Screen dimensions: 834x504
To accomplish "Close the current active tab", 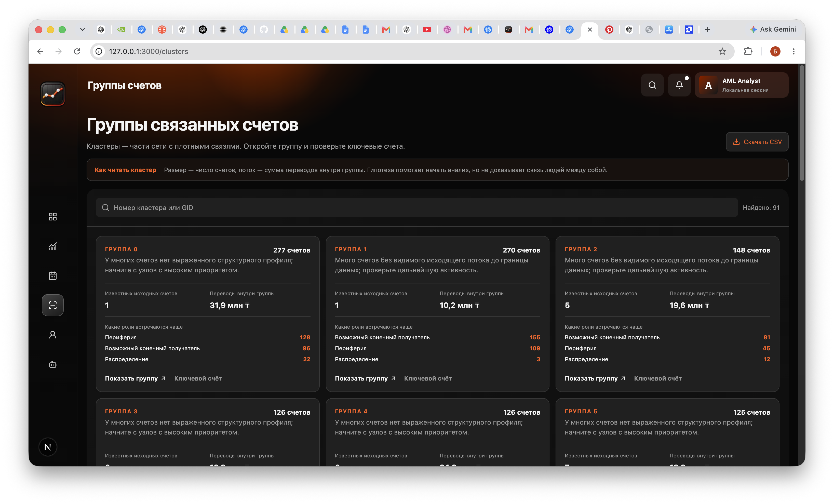I will click(590, 30).
